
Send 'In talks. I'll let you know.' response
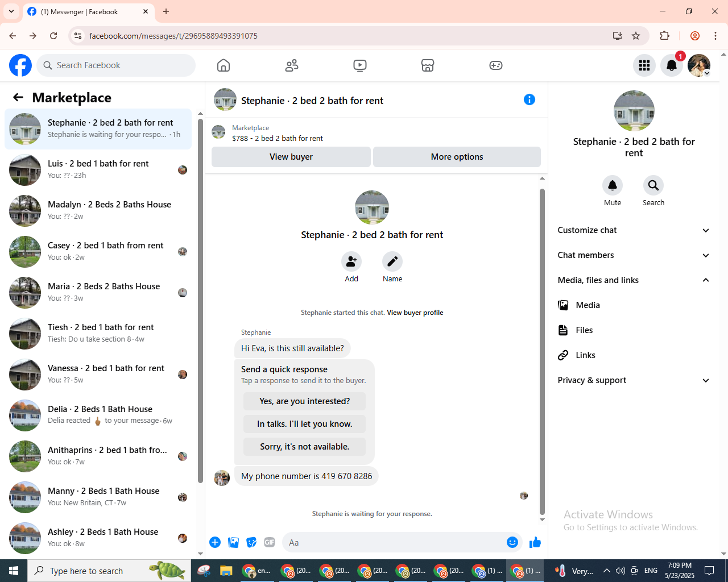(305, 424)
